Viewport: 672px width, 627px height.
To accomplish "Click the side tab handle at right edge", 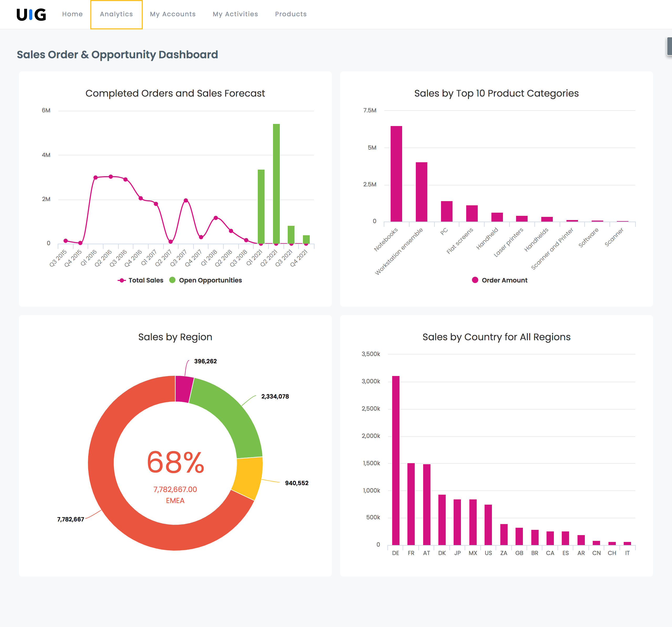I will point(669,46).
